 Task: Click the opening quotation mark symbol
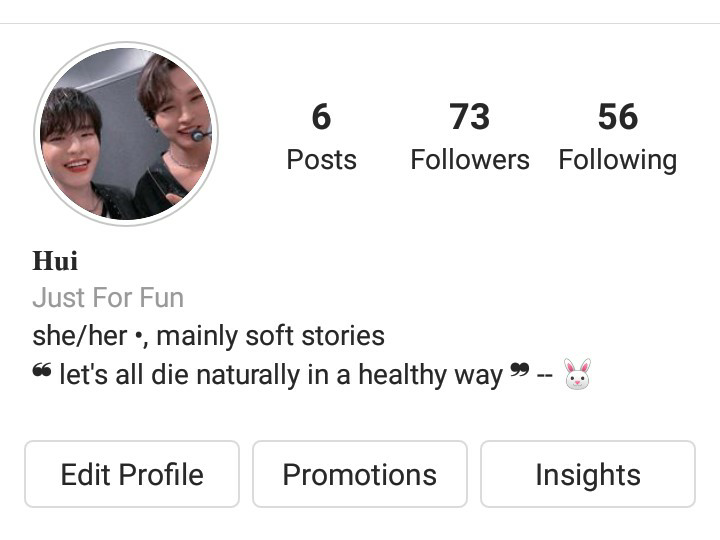click(42, 370)
